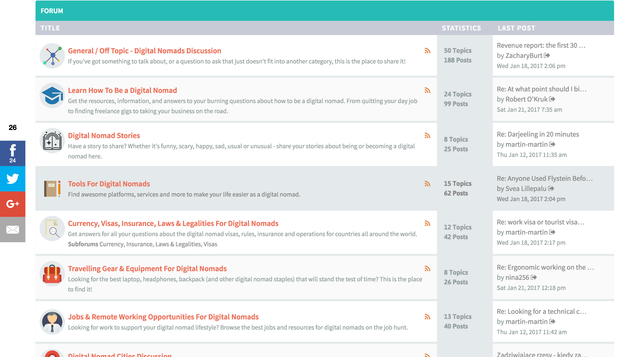Screen dimensions: 644x357
Task: Share the page via Twitter
Action: pyautogui.click(x=12, y=178)
